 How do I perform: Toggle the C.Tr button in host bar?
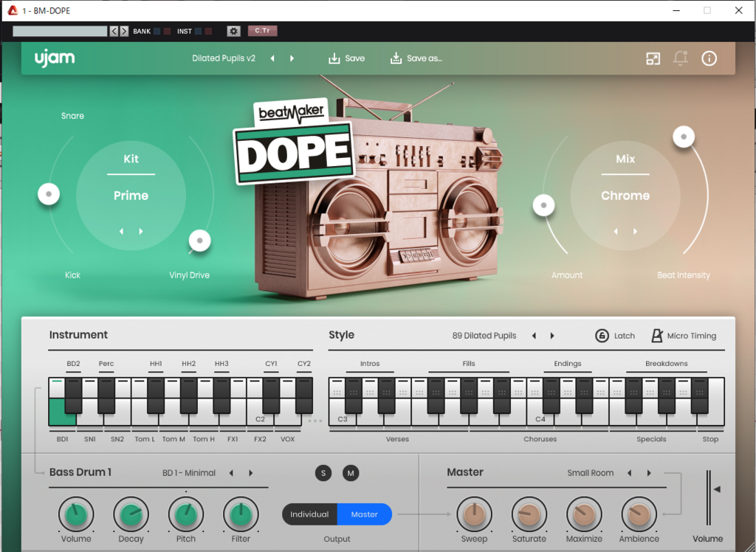pyautogui.click(x=262, y=31)
